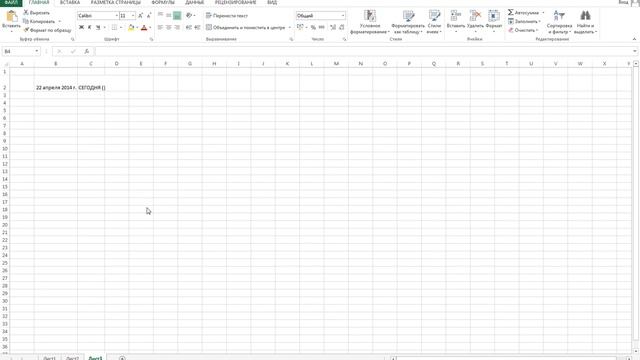Apply yellow fill color swatch
640x360 pixels.
[x=131, y=27]
